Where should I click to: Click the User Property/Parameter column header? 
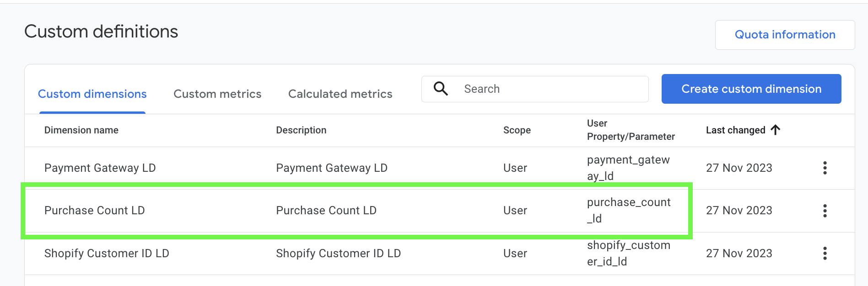coord(631,130)
